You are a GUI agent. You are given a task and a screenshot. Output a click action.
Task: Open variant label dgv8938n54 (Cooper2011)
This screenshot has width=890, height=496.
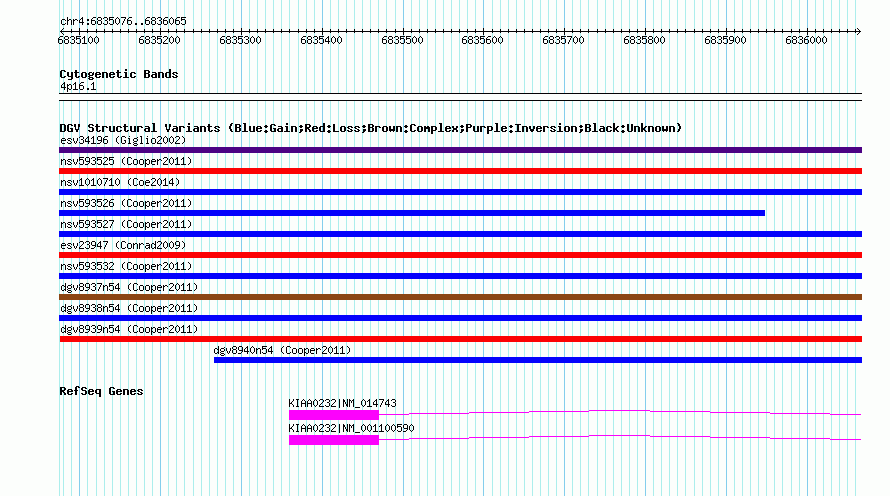click(x=129, y=309)
